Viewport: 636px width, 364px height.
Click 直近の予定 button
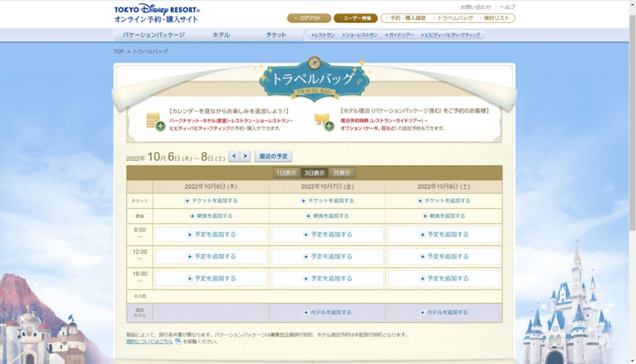pyautogui.click(x=273, y=157)
